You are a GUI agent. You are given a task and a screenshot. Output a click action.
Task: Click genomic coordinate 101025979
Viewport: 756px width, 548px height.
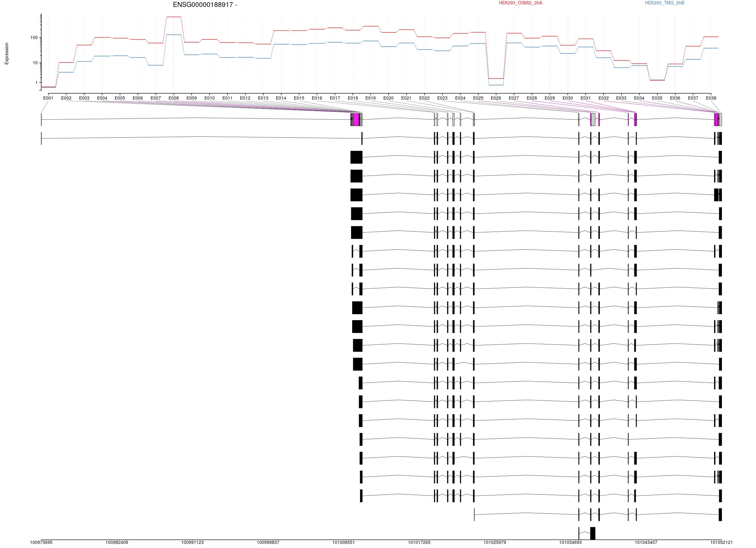point(495,542)
